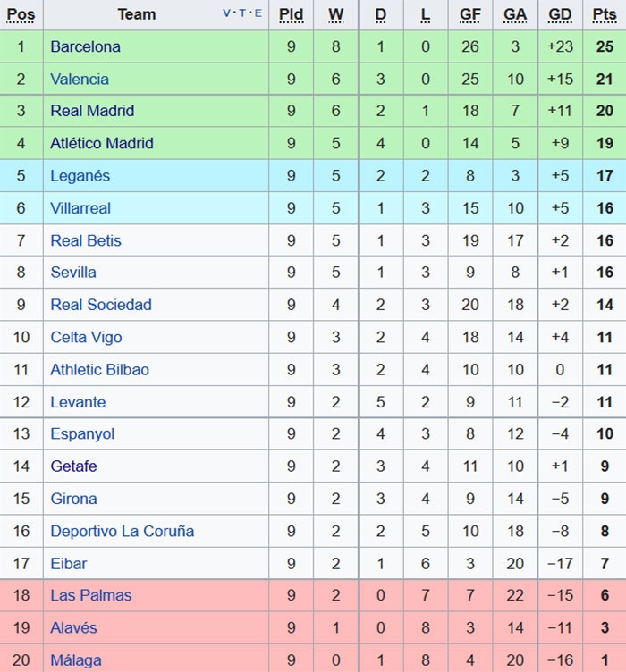Viewport: 626px width, 672px height.
Task: Open the Barcelona team link
Action: tap(85, 46)
